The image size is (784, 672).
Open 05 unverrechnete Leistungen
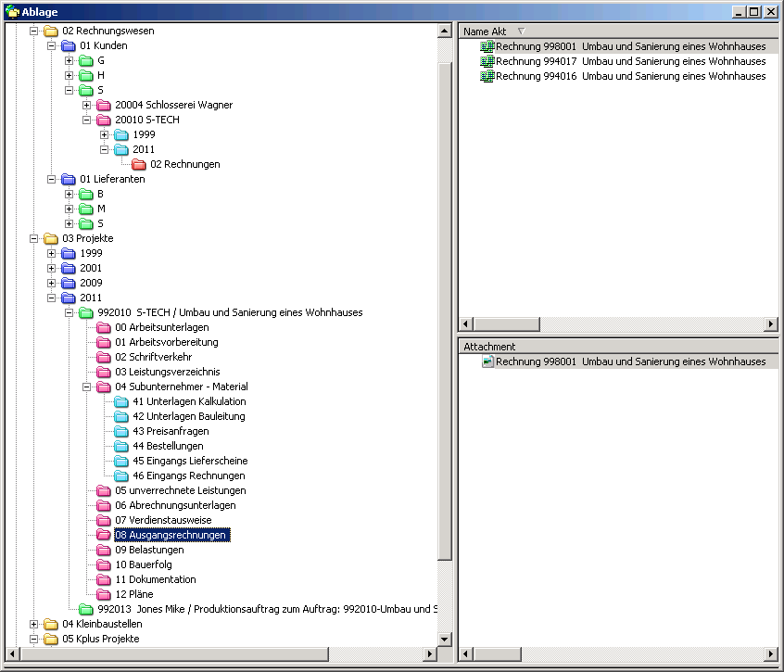[x=181, y=490]
